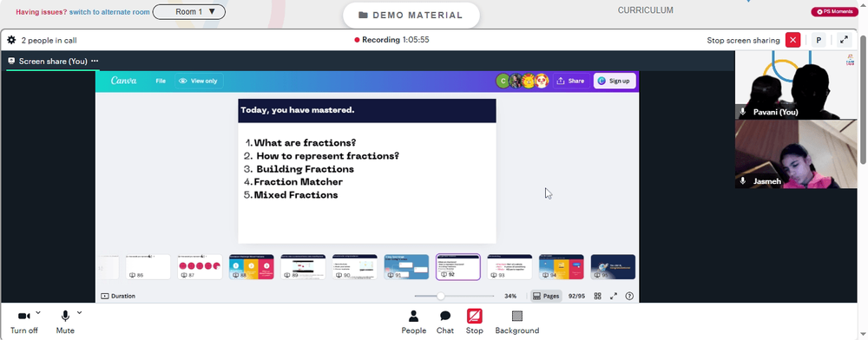Switch to Curriculum tab

click(646, 10)
